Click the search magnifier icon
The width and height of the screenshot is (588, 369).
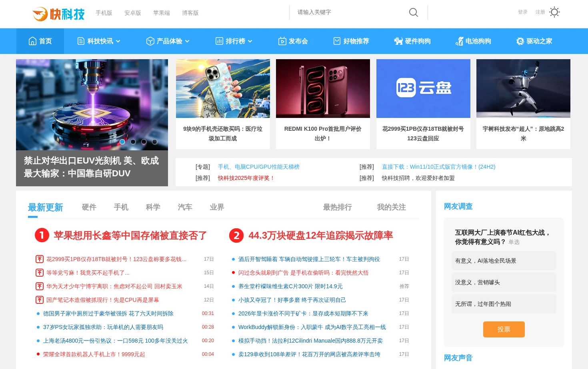[414, 12]
